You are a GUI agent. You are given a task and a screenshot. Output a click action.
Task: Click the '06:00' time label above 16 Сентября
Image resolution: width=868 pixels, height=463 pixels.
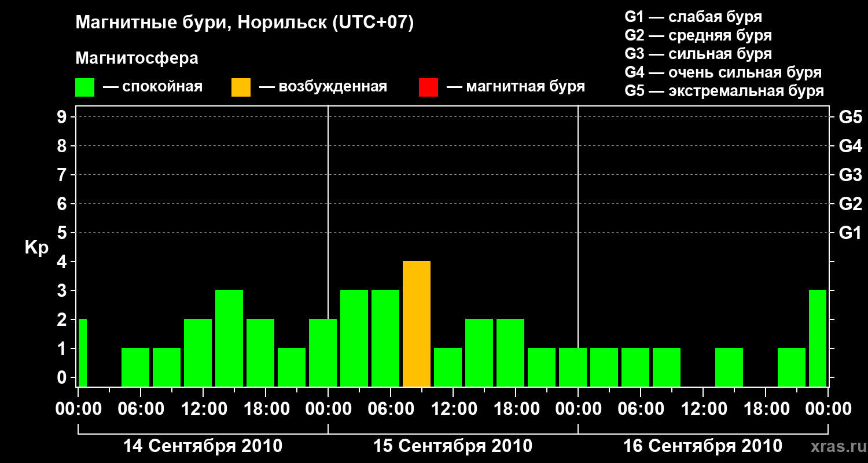(641, 409)
